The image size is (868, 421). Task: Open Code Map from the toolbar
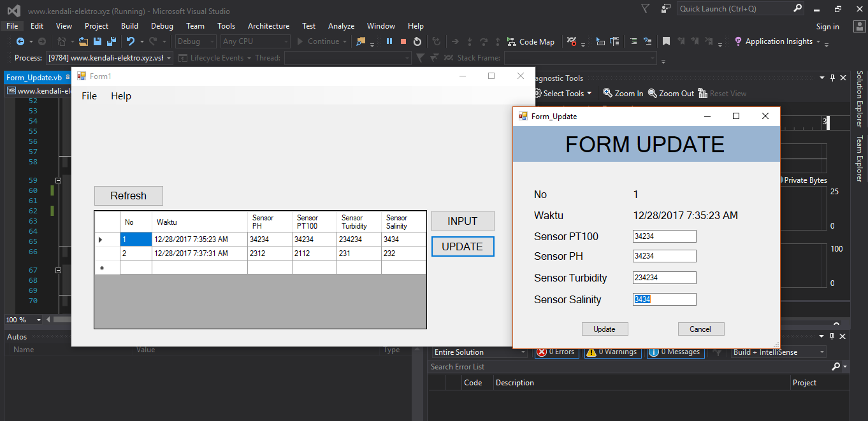click(530, 41)
